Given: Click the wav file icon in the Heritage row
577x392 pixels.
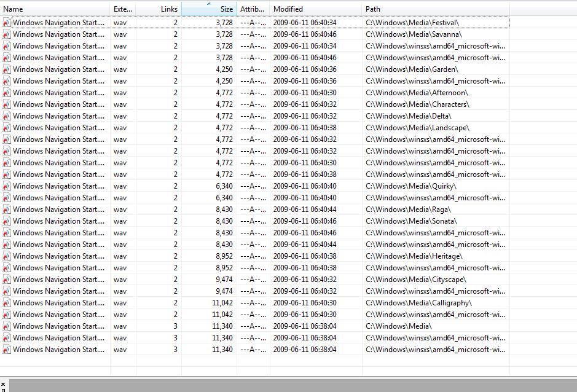Looking at the screenshot, I should point(6,256).
